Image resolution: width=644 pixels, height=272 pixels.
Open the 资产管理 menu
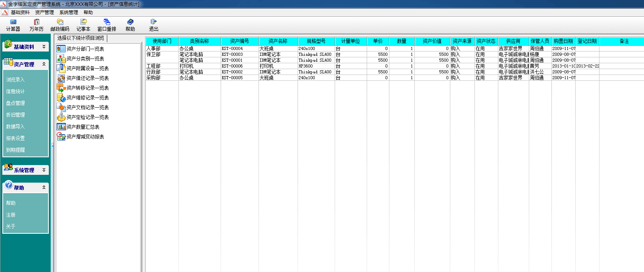45,12
